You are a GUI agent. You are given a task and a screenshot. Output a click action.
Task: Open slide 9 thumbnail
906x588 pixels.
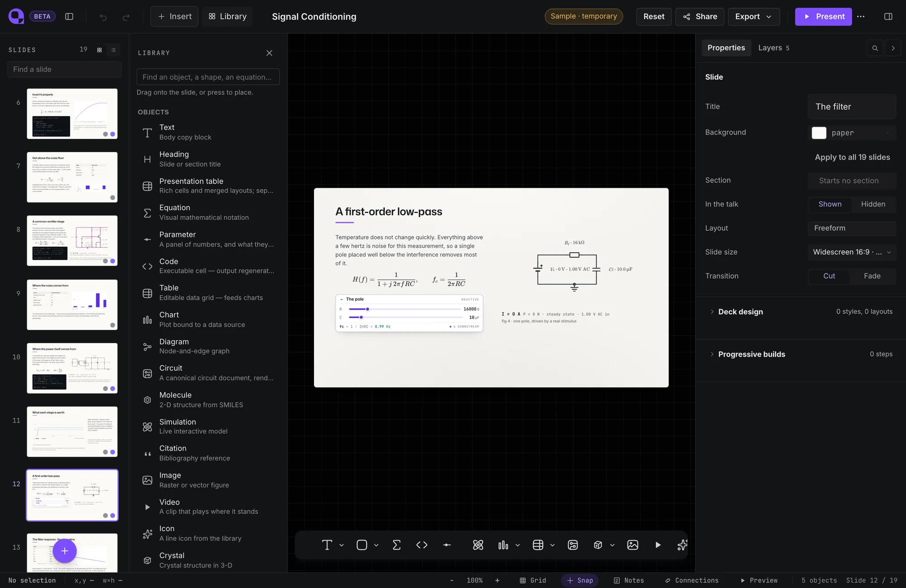pos(72,305)
